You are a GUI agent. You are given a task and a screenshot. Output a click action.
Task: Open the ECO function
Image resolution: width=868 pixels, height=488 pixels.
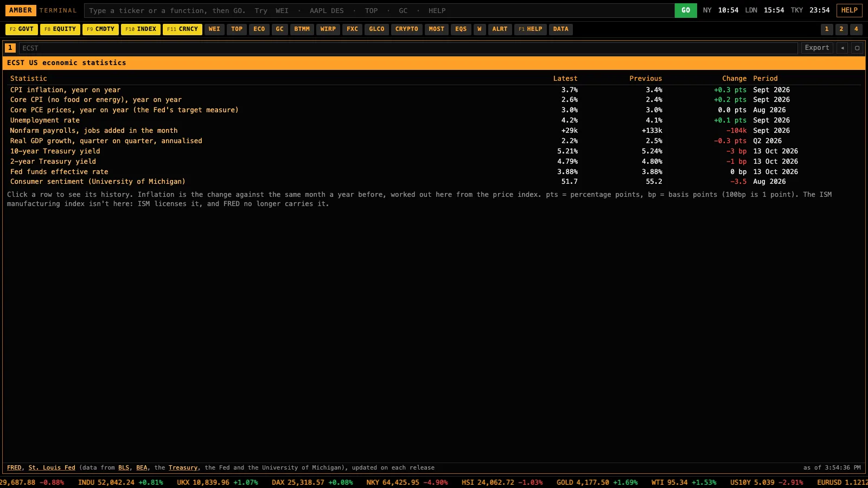(259, 29)
